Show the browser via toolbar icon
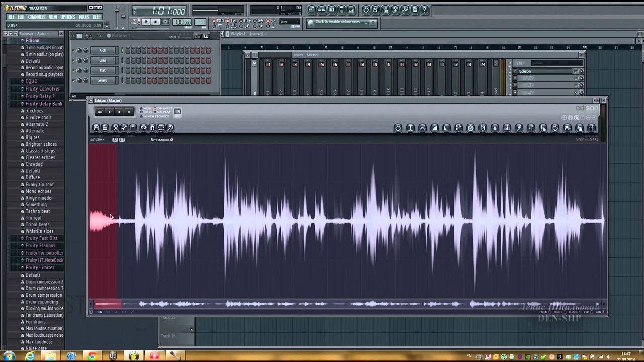Viewport: 644px width, 362px height. 341,10
